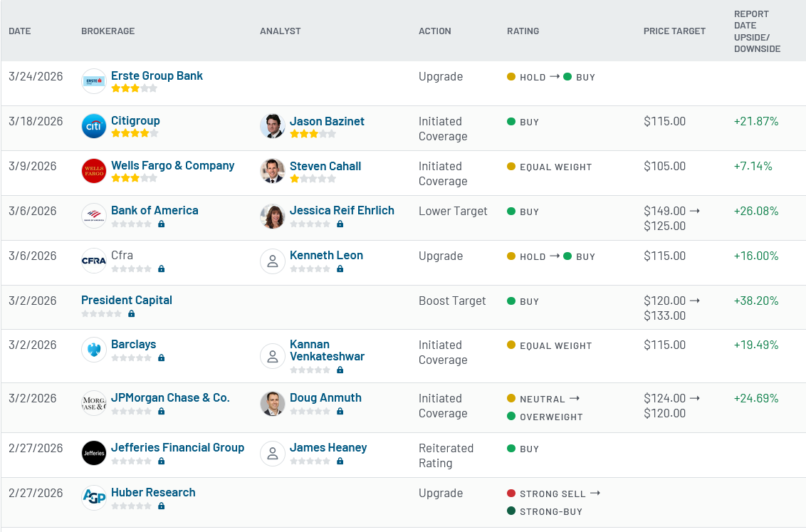The height and width of the screenshot is (532, 806).
Task: Click the $105.00 price target
Action: pyautogui.click(x=664, y=166)
